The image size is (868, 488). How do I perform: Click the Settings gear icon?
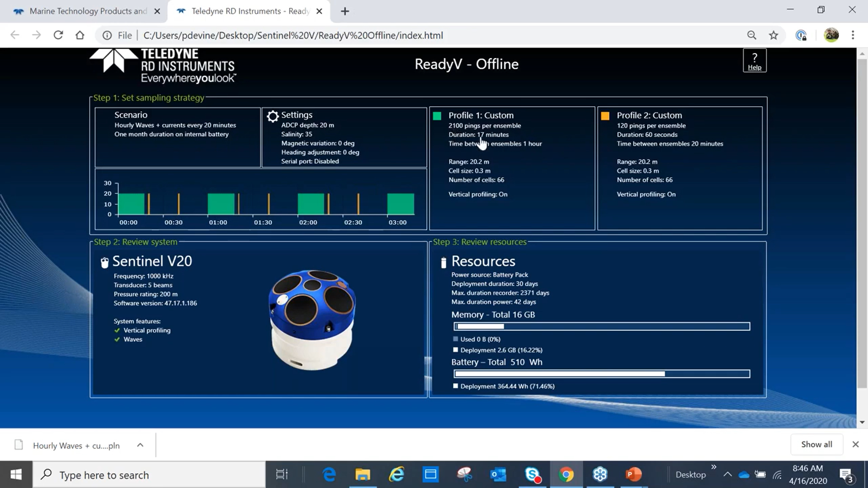tap(273, 117)
